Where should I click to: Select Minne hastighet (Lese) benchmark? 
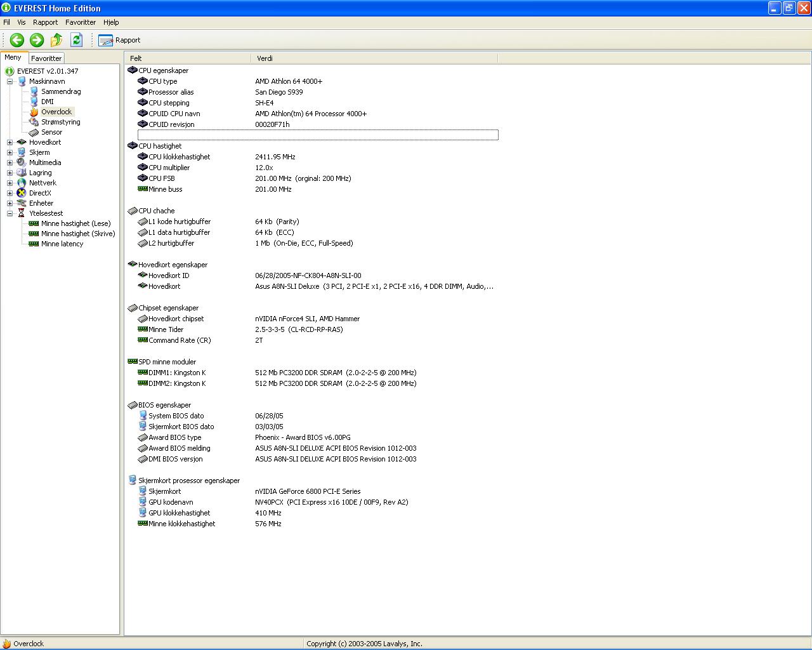[x=76, y=223]
